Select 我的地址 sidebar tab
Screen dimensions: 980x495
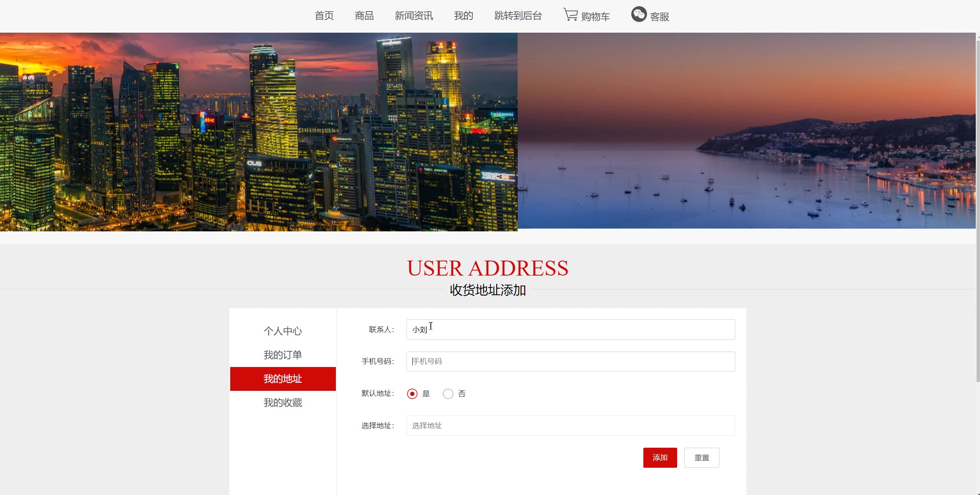click(283, 379)
